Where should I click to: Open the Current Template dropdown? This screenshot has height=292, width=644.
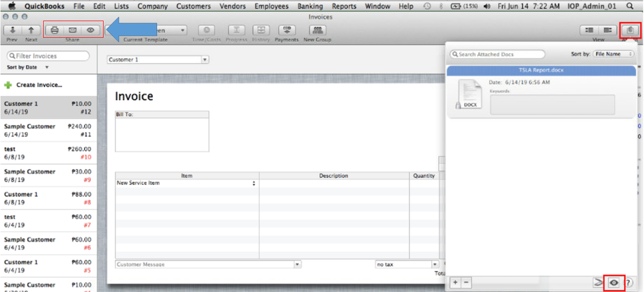coord(146,30)
